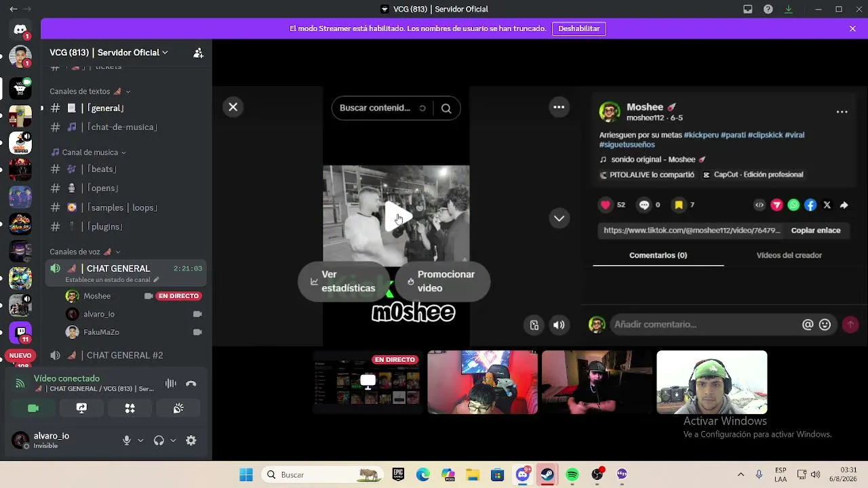Insert a mention with the @ icon
This screenshot has height=488, width=868.
808,325
